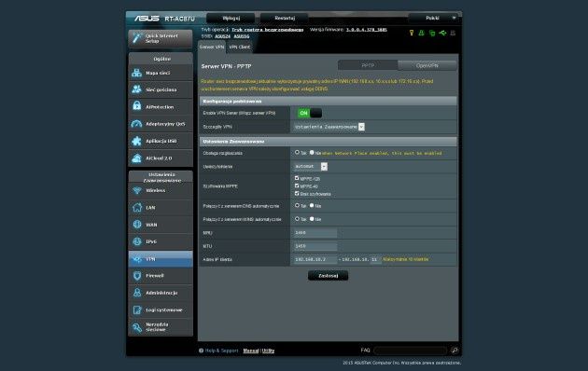Select Tak for automatic WINS server connection
588x371 pixels.
(x=297, y=219)
